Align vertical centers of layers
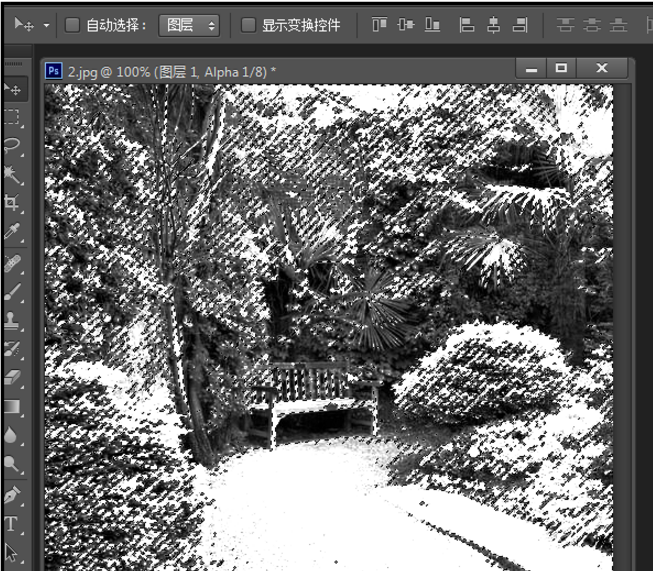This screenshot has width=653, height=571. pyautogui.click(x=406, y=25)
